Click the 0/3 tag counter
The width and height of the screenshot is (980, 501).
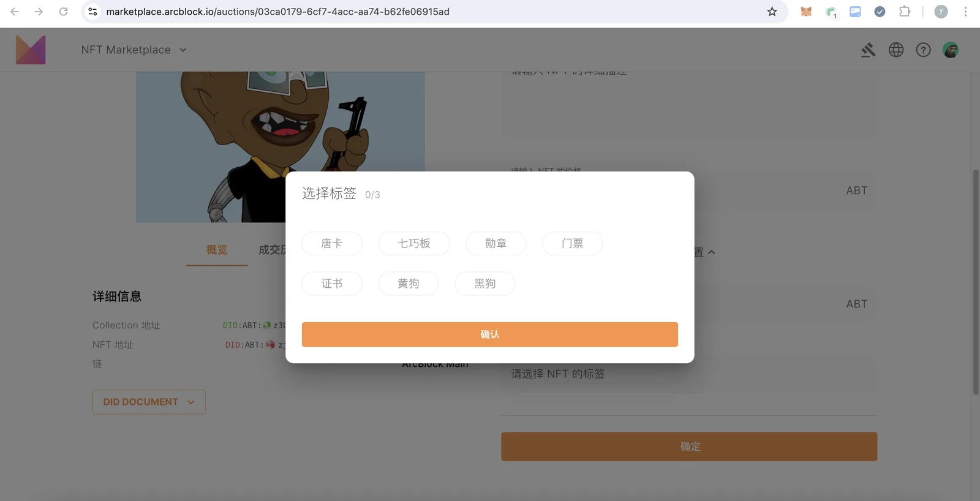[372, 195]
